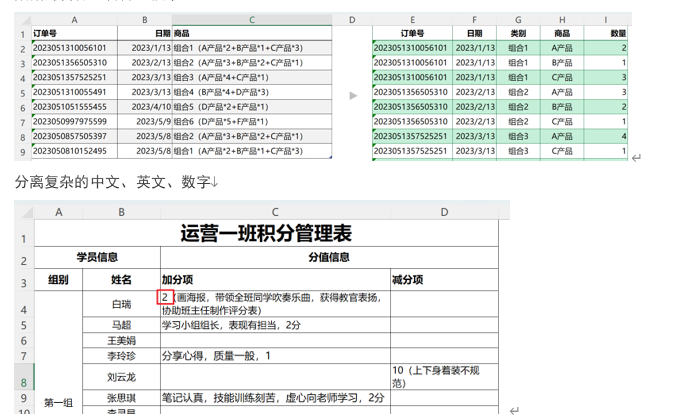Select column I header above 数量
Image resolution: width=690 pixels, height=419 pixels.
[x=606, y=20]
